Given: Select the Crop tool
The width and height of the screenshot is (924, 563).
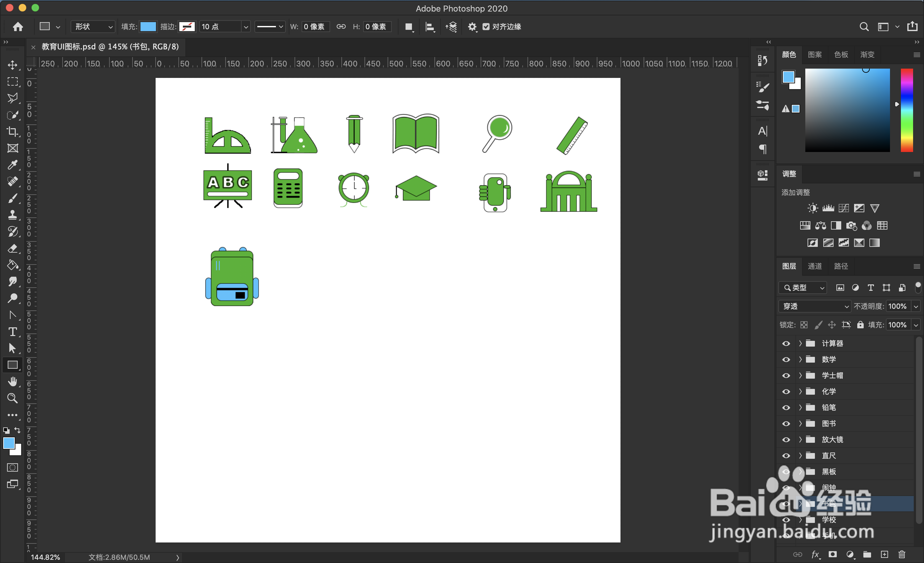Looking at the screenshot, I should (13, 131).
